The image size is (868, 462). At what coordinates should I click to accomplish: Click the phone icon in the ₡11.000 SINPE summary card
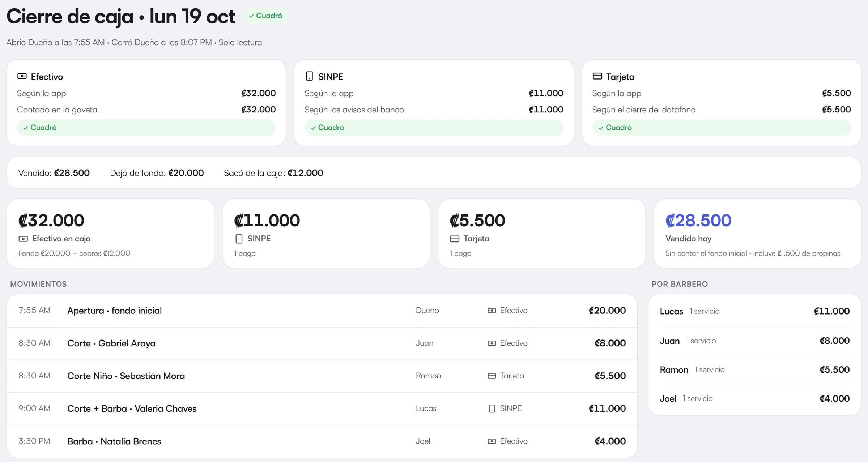[239, 239]
